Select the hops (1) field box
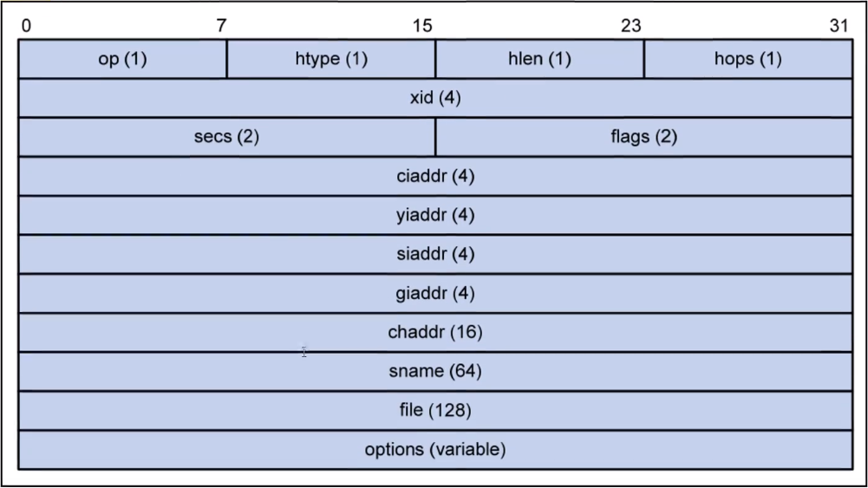Viewport: 868px width, 488px height. pos(748,59)
